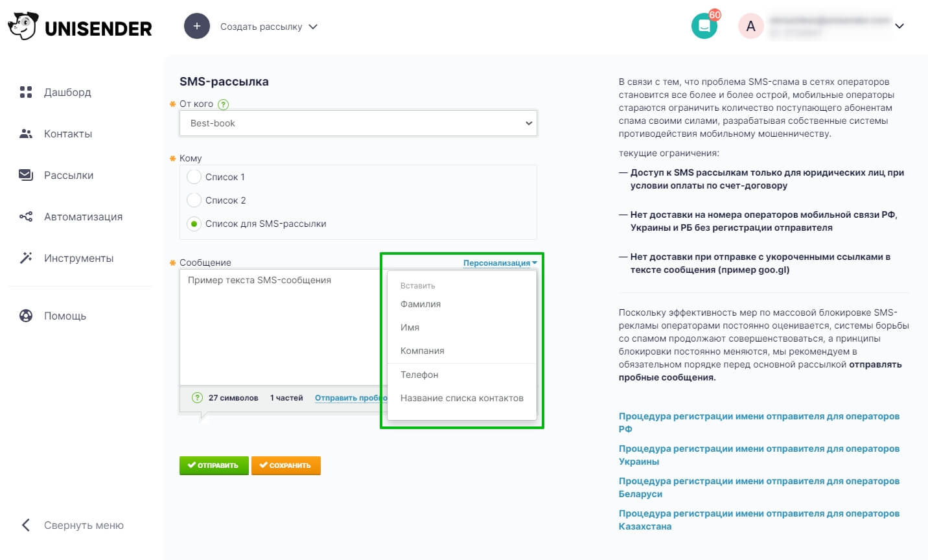Click the Help lifebuoy icon
This screenshot has height=560, width=928.
click(x=26, y=316)
